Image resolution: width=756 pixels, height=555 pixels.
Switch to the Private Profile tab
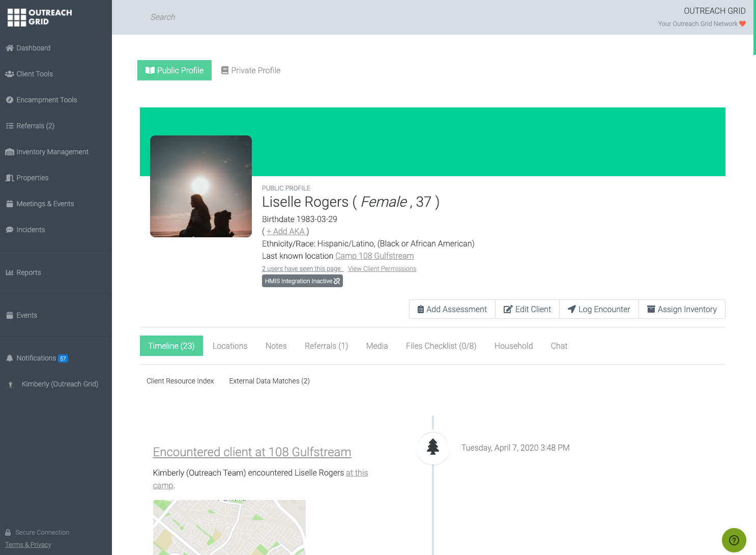[x=251, y=70]
